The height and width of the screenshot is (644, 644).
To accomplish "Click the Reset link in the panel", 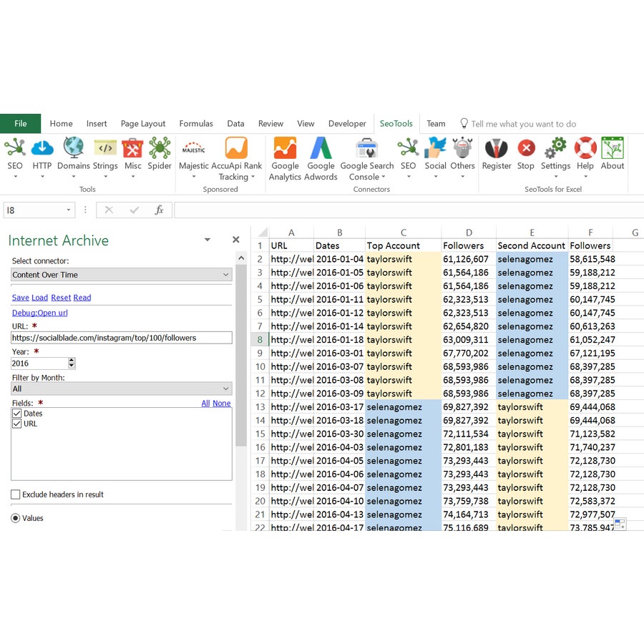I will coord(60,297).
